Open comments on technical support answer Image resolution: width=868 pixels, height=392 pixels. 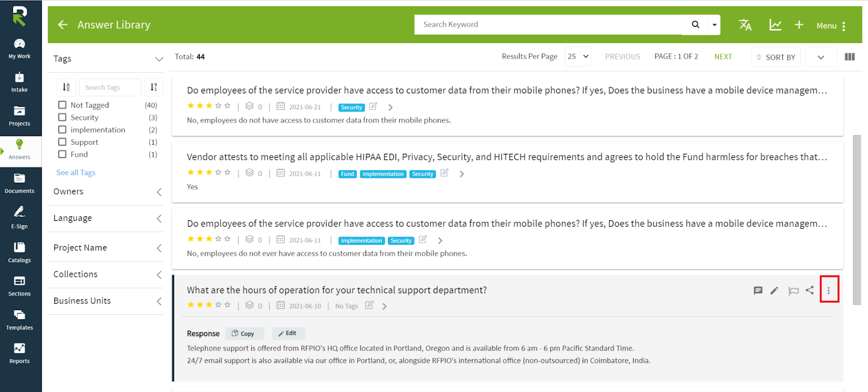click(x=758, y=291)
